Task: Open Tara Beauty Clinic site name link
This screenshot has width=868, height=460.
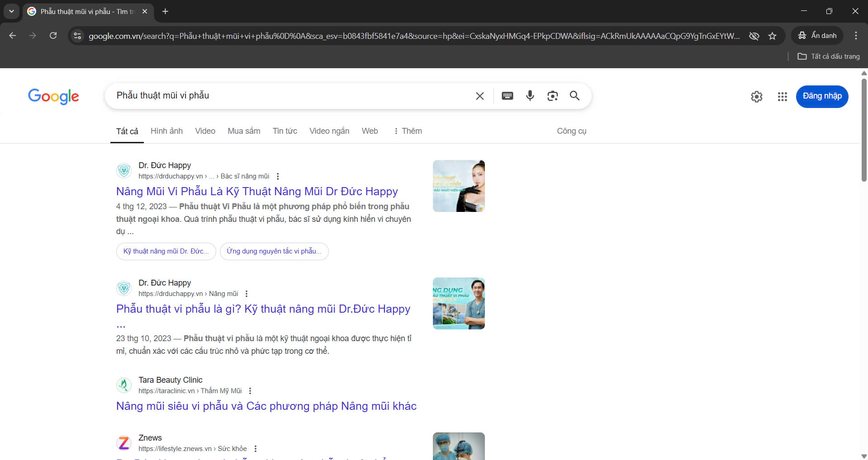Action: [171, 380]
